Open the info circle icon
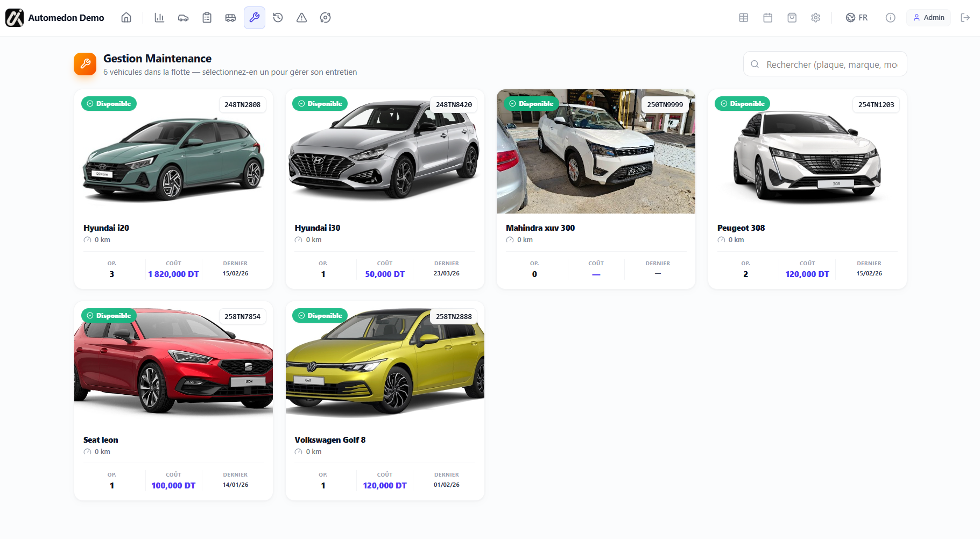 (x=890, y=18)
